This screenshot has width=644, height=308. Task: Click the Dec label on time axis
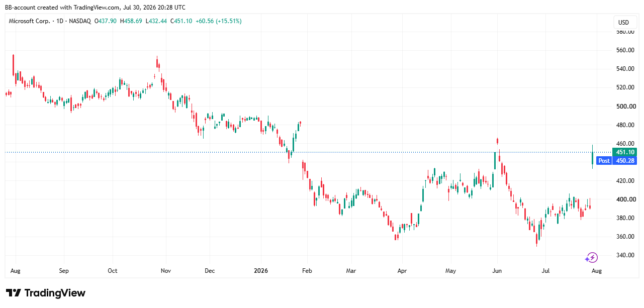[x=210, y=271]
